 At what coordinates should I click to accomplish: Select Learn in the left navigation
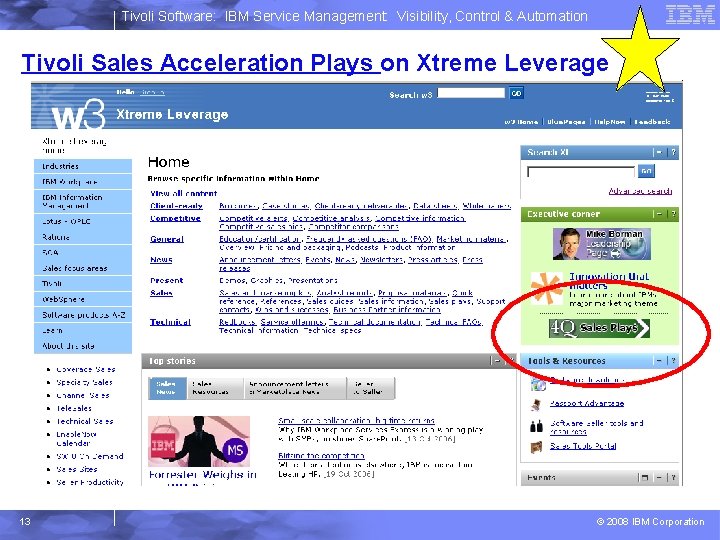pos(83,331)
